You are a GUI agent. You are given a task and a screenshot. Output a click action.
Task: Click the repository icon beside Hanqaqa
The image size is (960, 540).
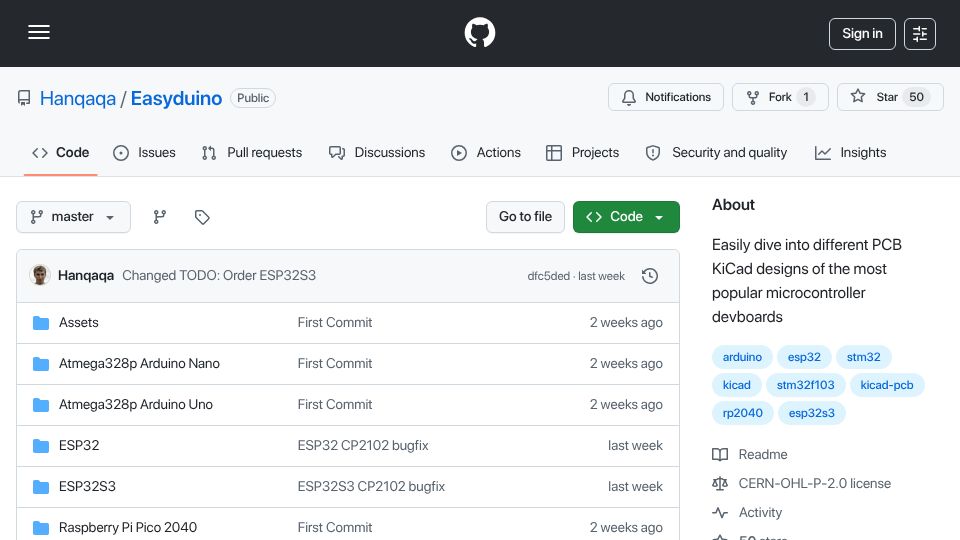24,98
